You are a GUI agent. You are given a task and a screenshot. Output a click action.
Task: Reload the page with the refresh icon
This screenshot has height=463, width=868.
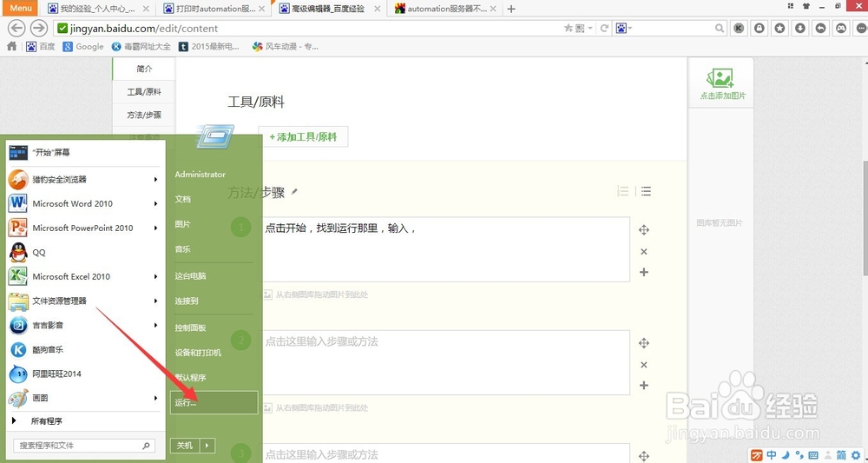pos(605,29)
